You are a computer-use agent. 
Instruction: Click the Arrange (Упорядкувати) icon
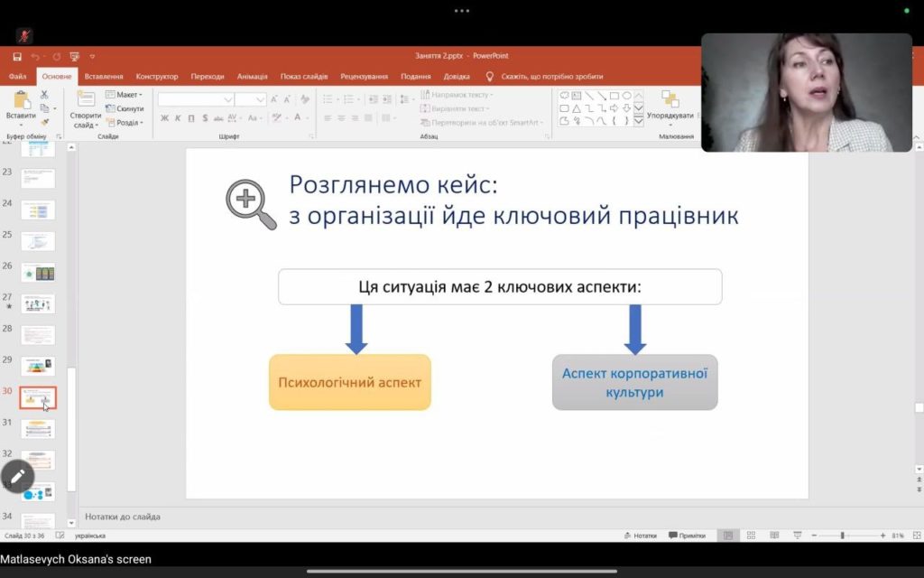[x=670, y=102]
